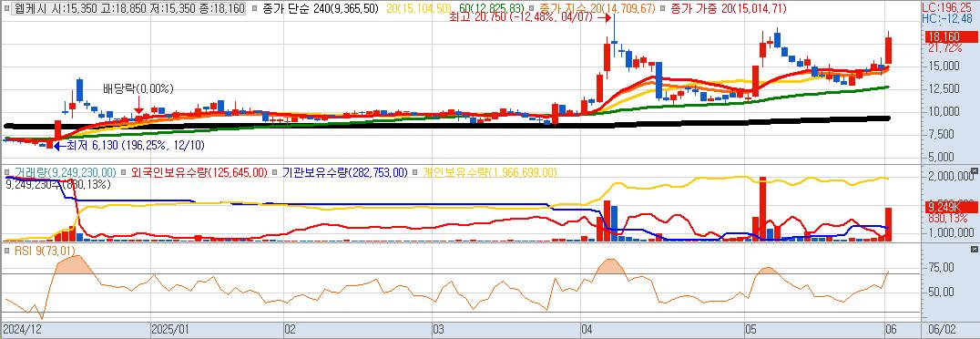Click the 최저 6,130 low-price annotation
Image resolution: width=980 pixels, height=339 pixels.
click(x=136, y=145)
